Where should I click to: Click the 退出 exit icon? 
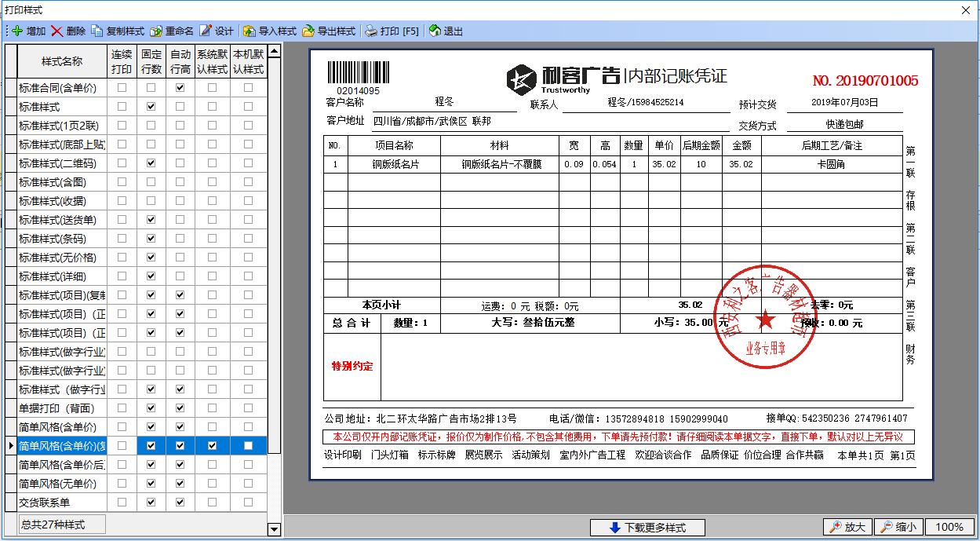(x=435, y=31)
